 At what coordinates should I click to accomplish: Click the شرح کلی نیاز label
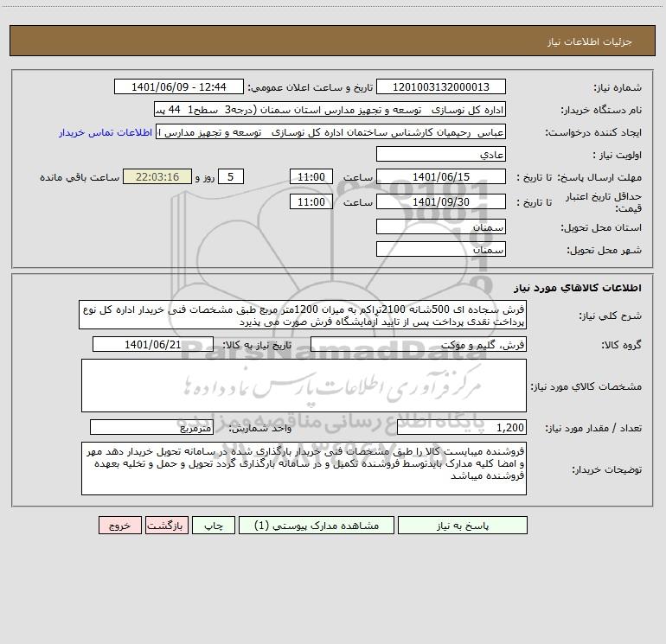[610, 316]
